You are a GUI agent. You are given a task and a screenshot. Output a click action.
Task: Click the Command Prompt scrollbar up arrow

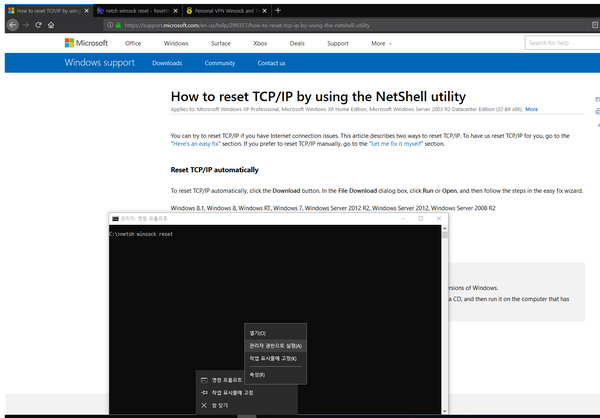[x=445, y=228]
